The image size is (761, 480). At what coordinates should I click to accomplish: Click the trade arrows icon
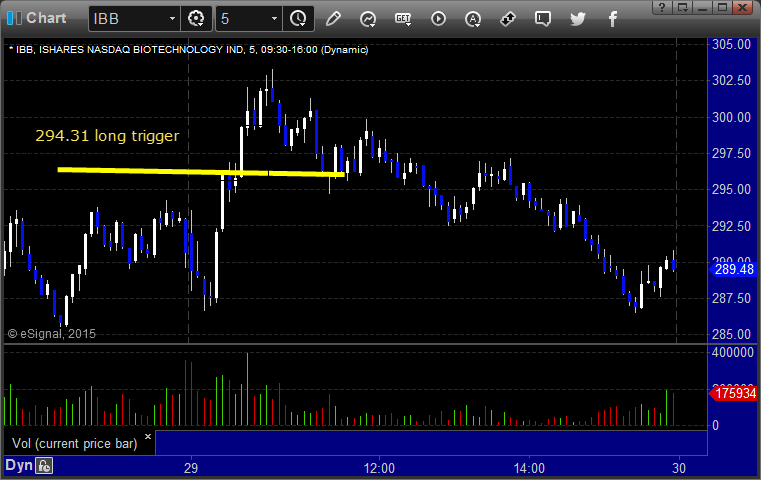[508, 19]
